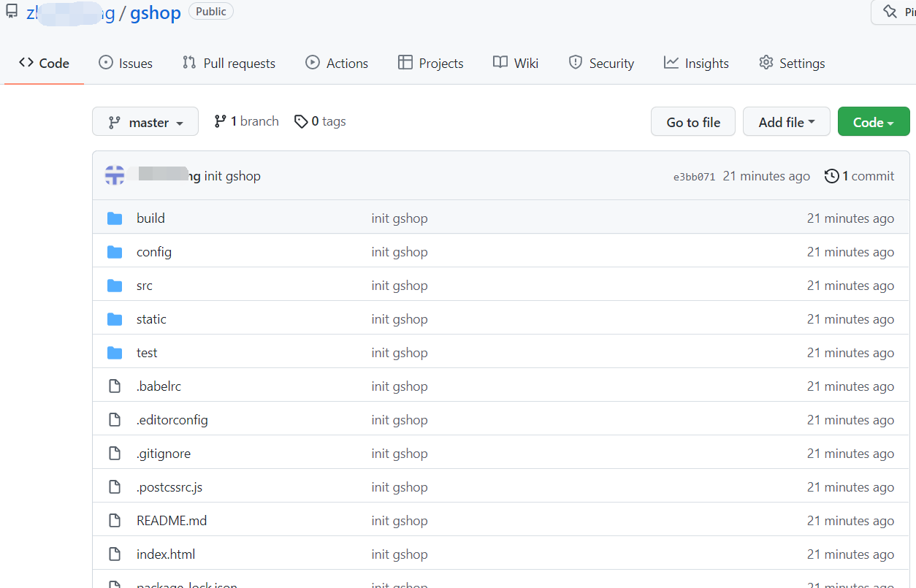The image size is (916, 588).
Task: Click the test folder icon
Action: click(x=115, y=353)
